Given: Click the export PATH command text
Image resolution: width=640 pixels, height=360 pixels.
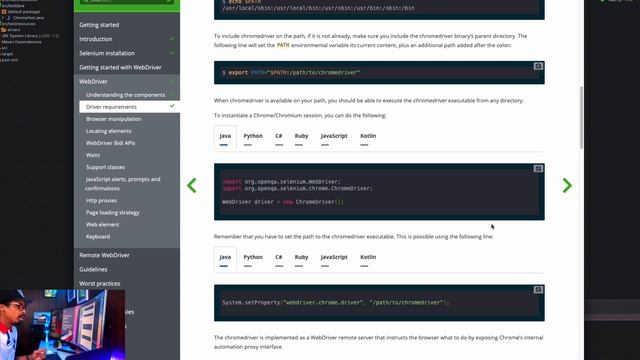Looking at the screenshot, I should pos(291,72).
